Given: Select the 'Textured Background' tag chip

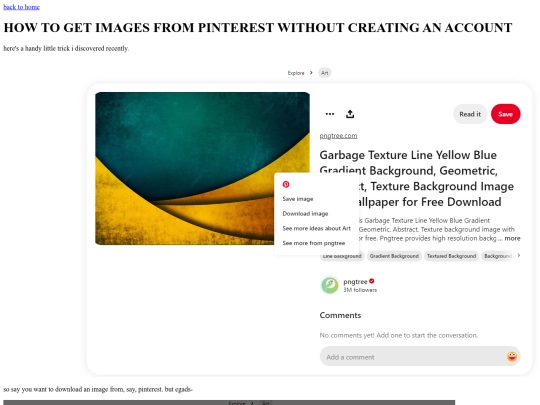Looking at the screenshot, I should [x=451, y=256].
